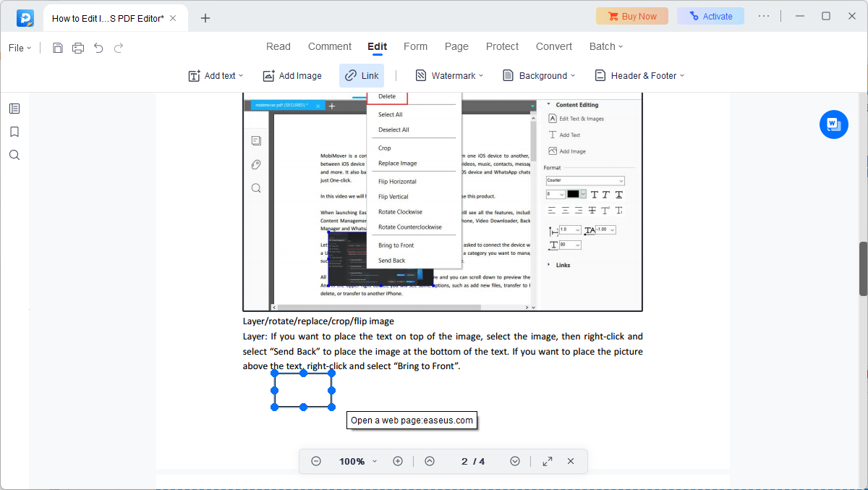Zoom in with the plus icon

tap(398, 461)
